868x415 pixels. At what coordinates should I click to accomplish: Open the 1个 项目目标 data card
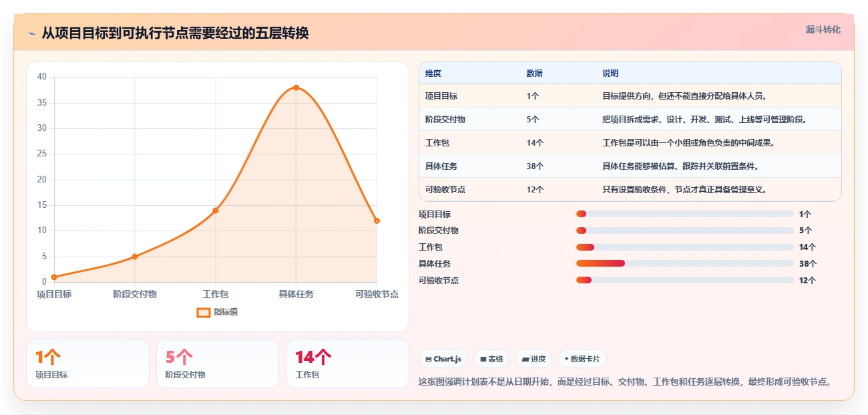[x=87, y=364]
